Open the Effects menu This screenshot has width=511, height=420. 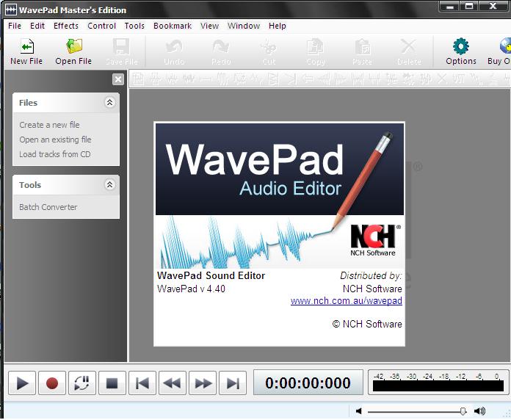66,26
